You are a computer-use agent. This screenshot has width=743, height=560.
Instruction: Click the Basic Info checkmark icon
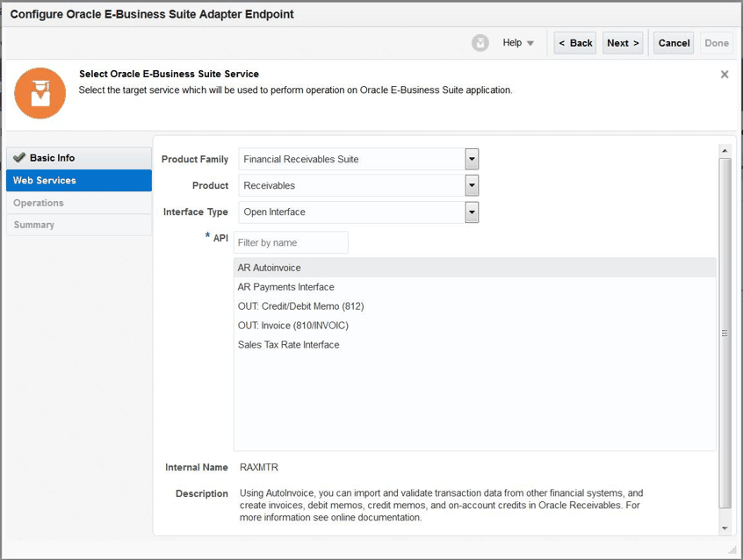click(19, 158)
